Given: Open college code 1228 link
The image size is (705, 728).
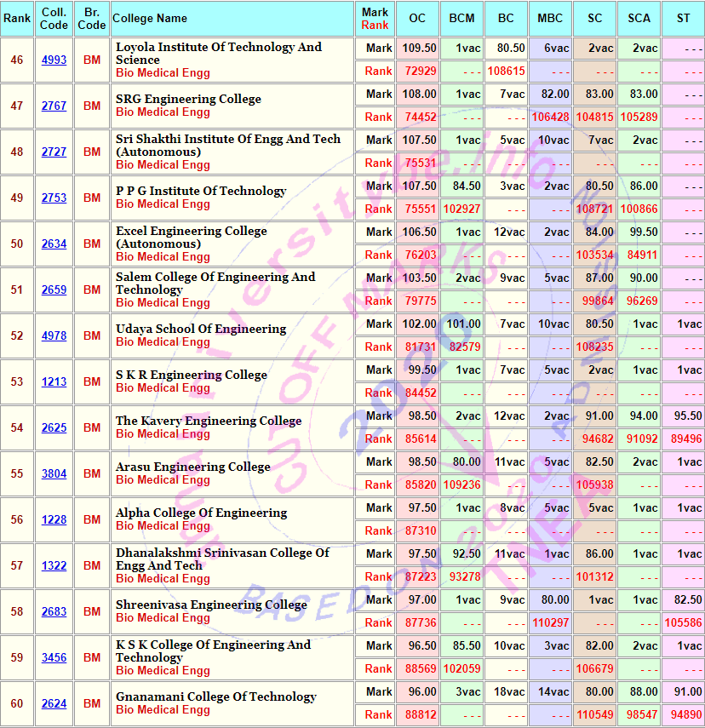Looking at the screenshot, I should coord(54,519).
